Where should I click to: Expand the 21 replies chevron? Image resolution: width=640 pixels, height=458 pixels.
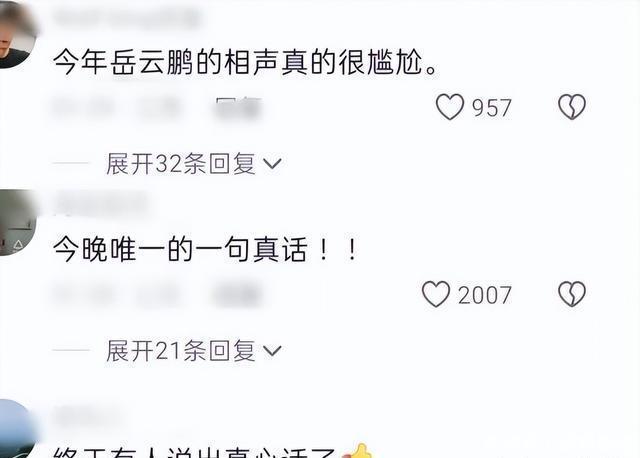[x=272, y=351]
